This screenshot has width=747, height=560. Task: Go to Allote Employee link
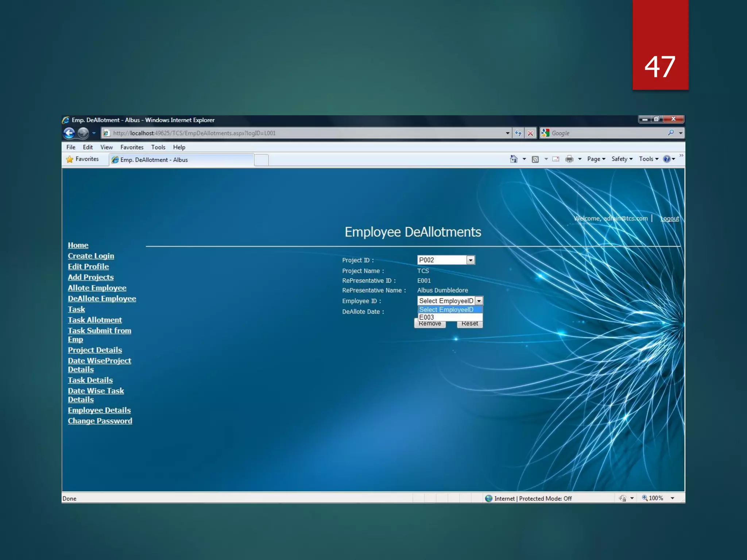click(97, 288)
